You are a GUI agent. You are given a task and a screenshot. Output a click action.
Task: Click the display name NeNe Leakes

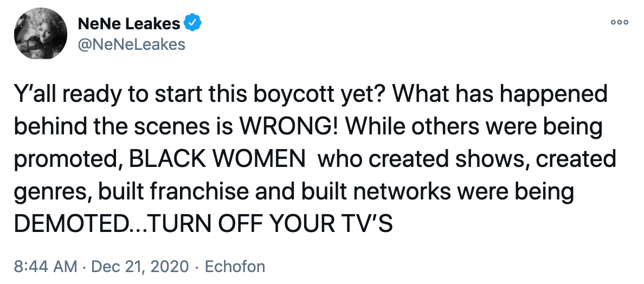pyautogui.click(x=130, y=23)
